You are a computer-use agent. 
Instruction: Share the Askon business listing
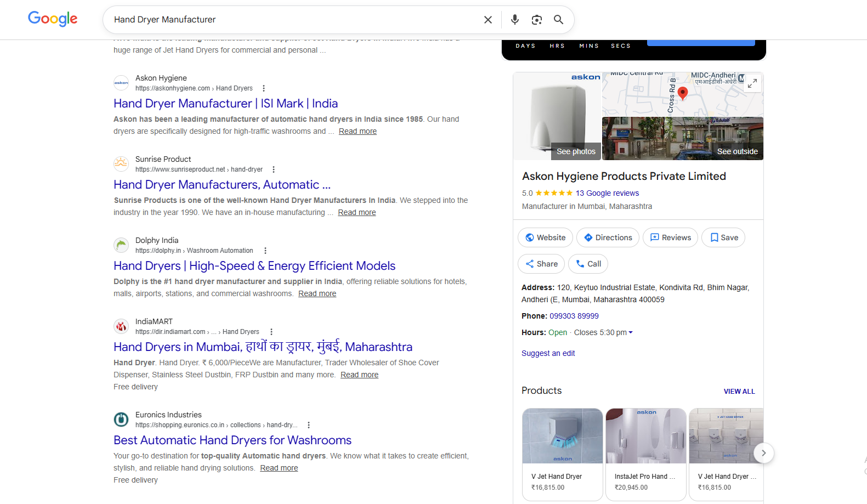tap(541, 264)
